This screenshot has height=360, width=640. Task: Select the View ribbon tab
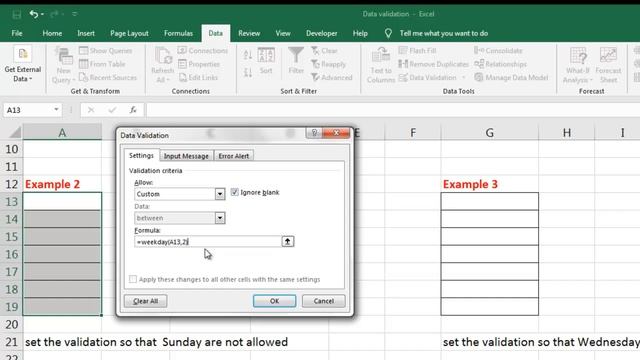[x=283, y=33]
